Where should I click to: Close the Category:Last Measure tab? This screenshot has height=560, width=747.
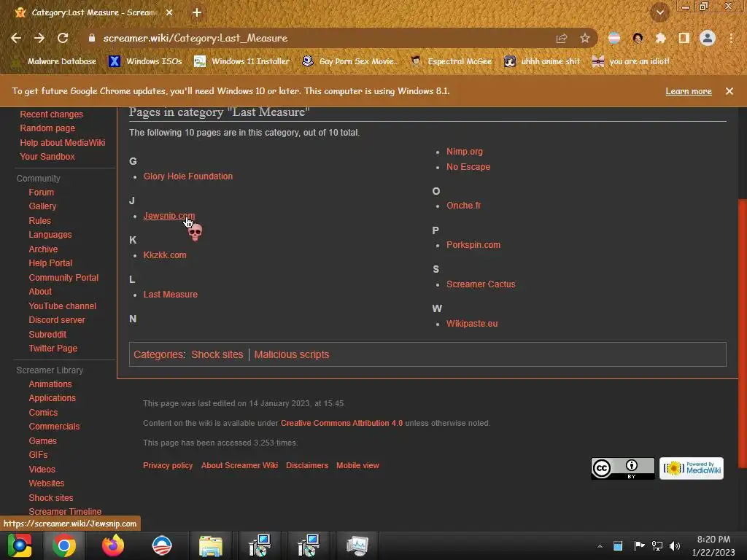[169, 13]
